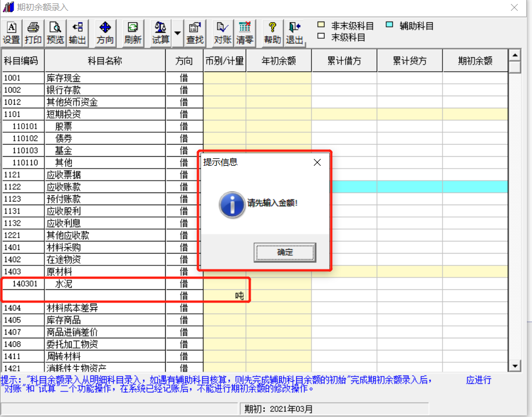
Task: Select the 股票 sub-account row
Action: (x=255, y=126)
